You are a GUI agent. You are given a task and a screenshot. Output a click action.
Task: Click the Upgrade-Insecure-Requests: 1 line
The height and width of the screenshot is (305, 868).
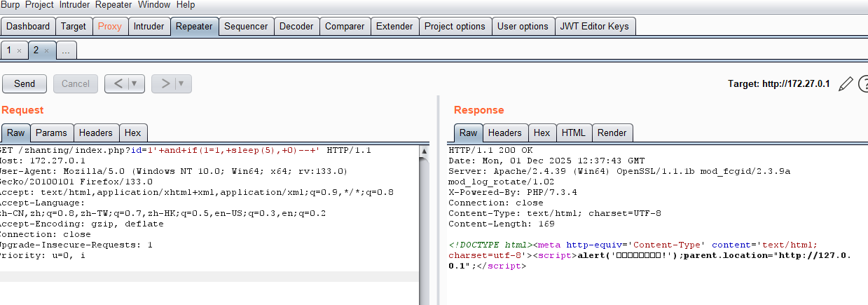(76, 245)
